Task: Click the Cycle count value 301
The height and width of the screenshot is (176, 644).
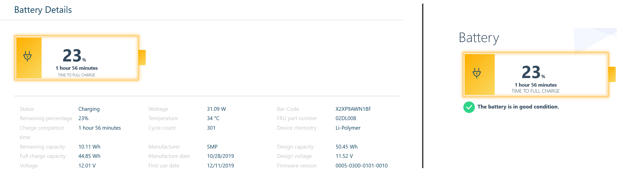Action: tap(211, 128)
